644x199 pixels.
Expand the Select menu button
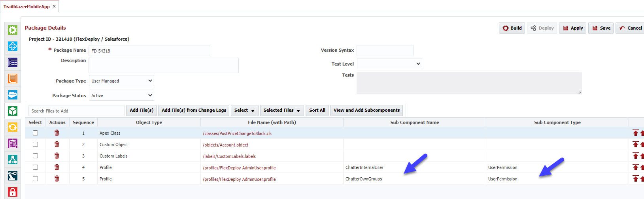pos(244,111)
